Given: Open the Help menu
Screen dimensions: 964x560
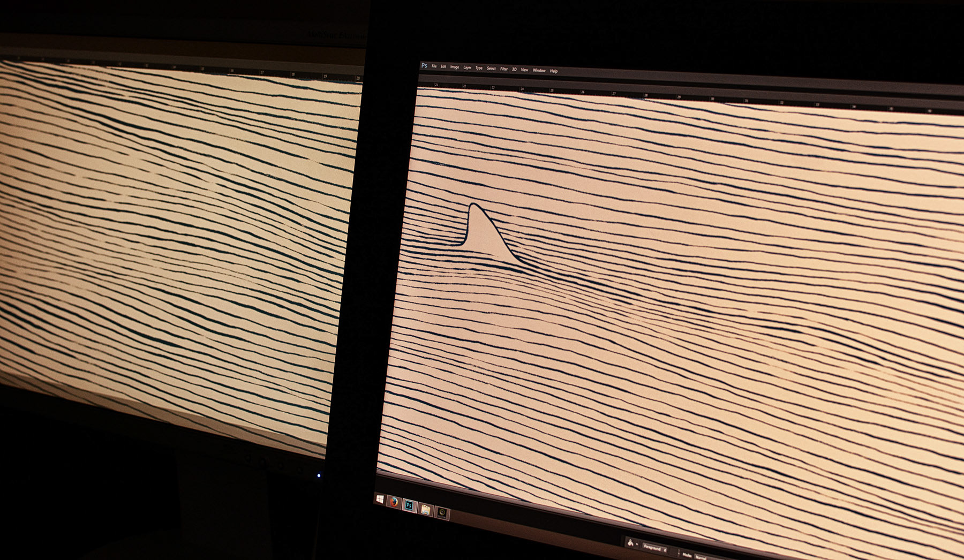Looking at the screenshot, I should click(554, 71).
